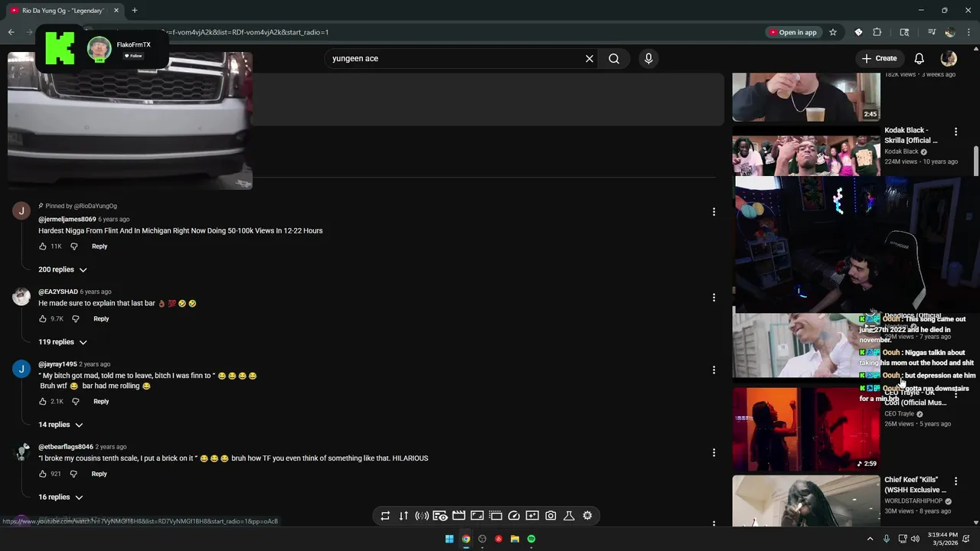Screen dimensions: 980x551
Task: Dislike the @etbearflags8046 comment
Action: [x=74, y=474]
